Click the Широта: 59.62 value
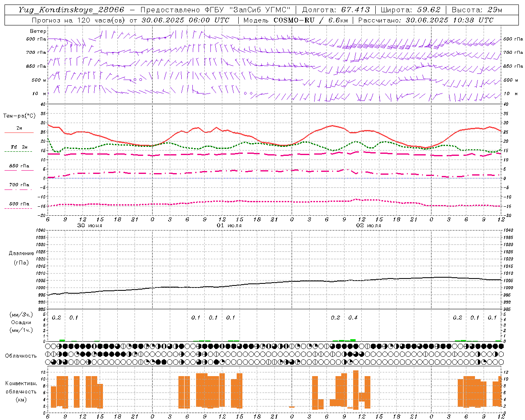Image resolution: width=525 pixels, height=420 pixels. pyautogui.click(x=411, y=10)
